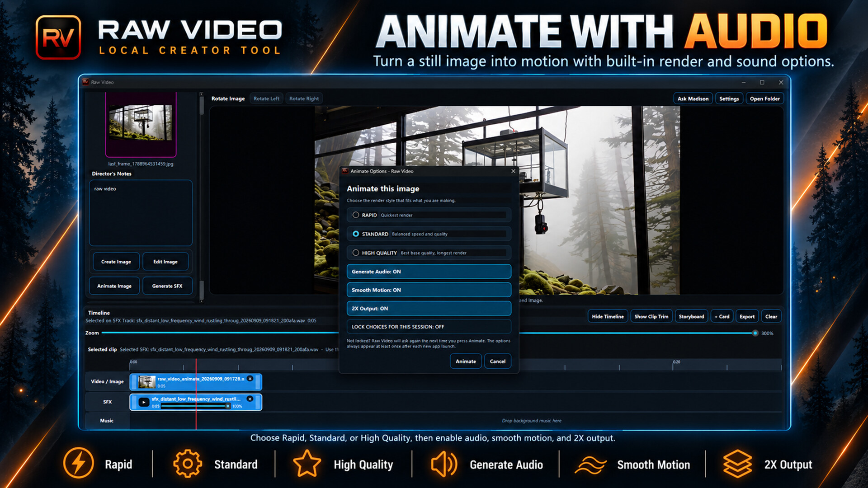Play the SFX clip preview
This screenshot has height=488, width=868.
[144, 402]
